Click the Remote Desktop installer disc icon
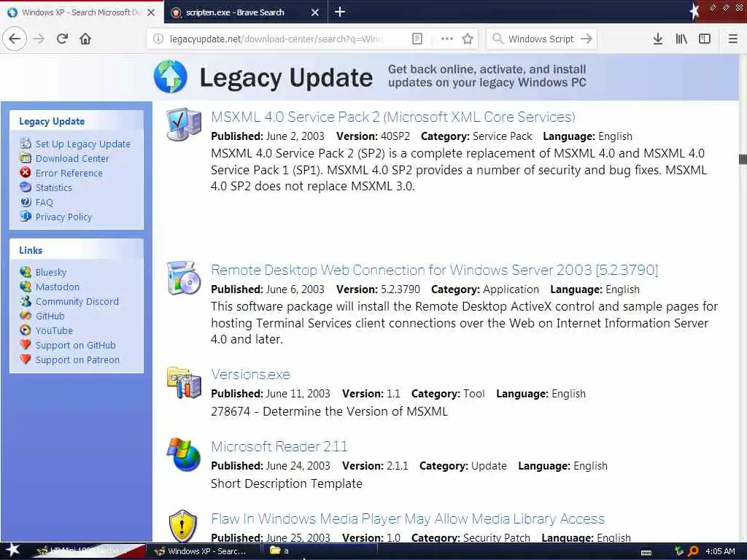This screenshot has height=560, width=747. 184,278
